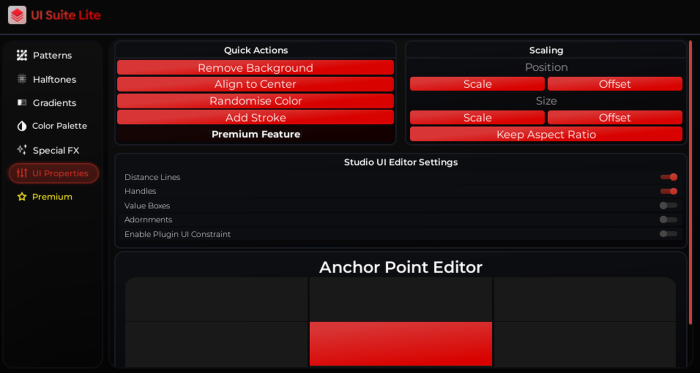Disable the Handles toggle
The image size is (700, 373).
(669, 191)
